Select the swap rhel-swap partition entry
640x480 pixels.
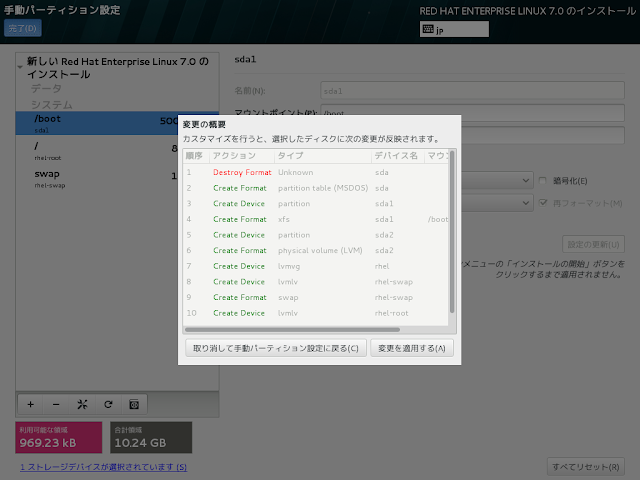point(97,178)
